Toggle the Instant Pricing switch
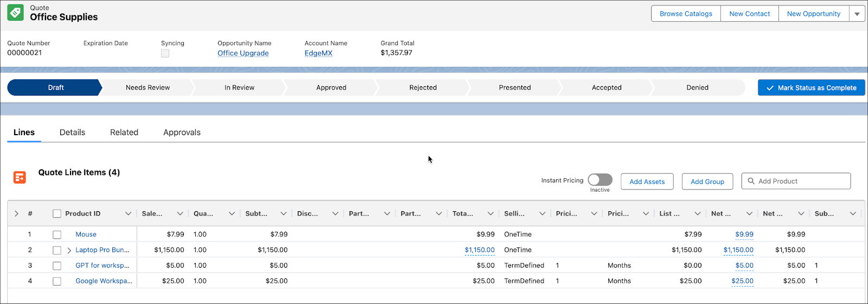The image size is (868, 304). (600, 180)
